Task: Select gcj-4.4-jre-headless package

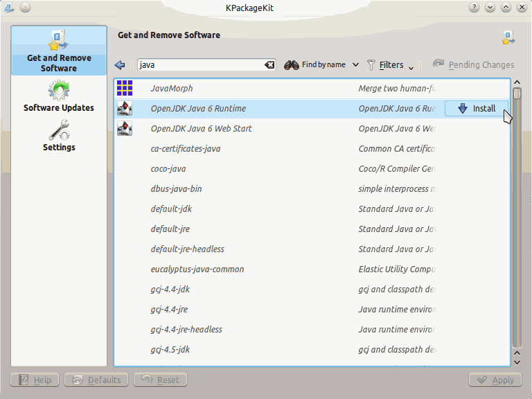Action: [x=312, y=329]
